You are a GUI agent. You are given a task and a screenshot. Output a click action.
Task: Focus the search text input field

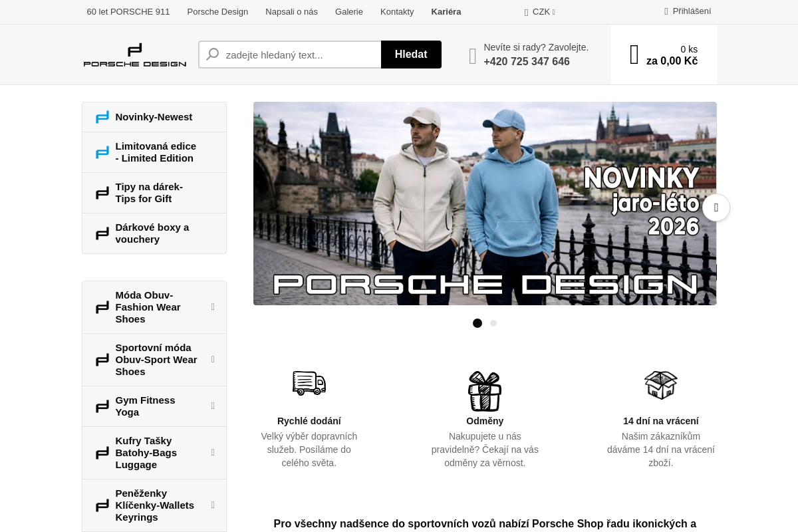coord(299,55)
